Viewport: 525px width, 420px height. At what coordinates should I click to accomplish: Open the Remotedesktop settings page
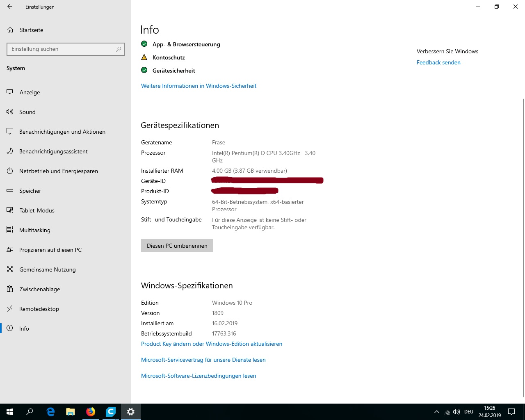(x=66, y=309)
